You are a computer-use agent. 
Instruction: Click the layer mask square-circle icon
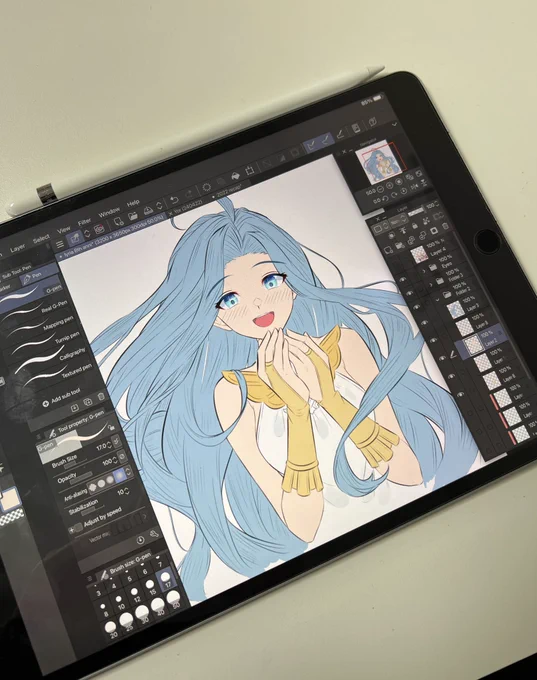coord(433,231)
